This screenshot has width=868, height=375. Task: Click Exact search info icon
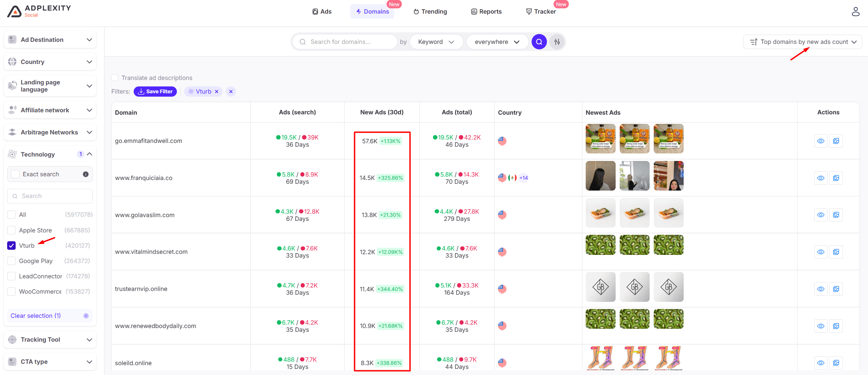click(86, 174)
